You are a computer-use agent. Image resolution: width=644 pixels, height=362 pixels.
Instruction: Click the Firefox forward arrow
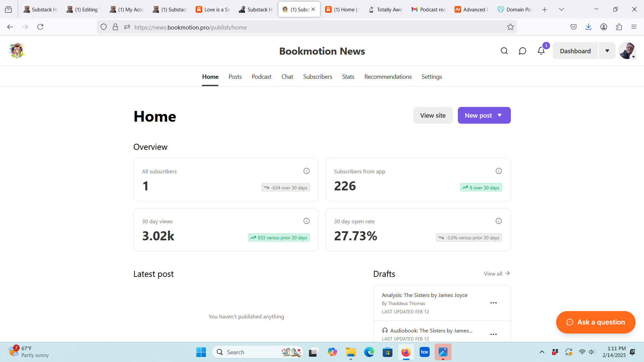pos(25,27)
